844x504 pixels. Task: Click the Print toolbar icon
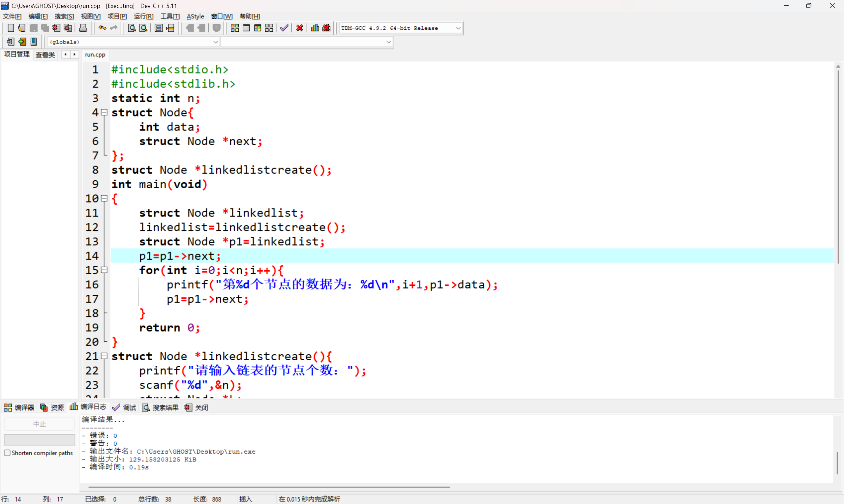(x=83, y=28)
